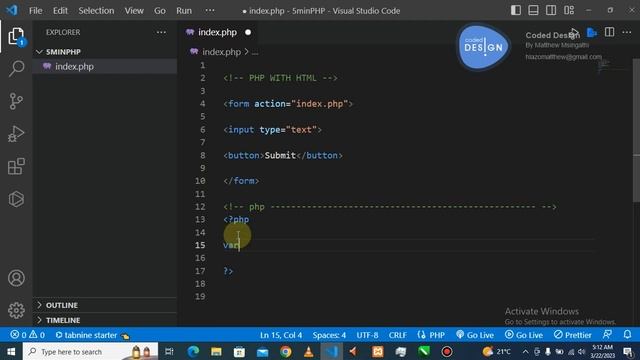The width and height of the screenshot is (640, 360).
Task: Open the Edit menu
Action: point(60,11)
